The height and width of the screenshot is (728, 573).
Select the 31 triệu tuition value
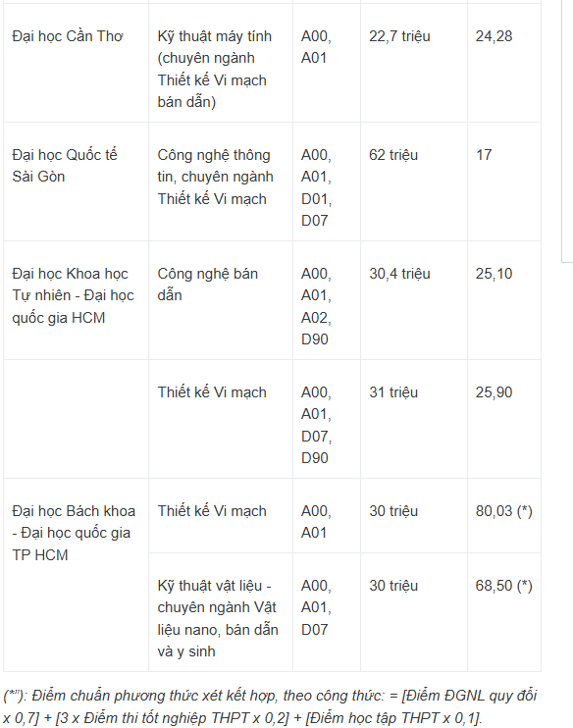(393, 392)
